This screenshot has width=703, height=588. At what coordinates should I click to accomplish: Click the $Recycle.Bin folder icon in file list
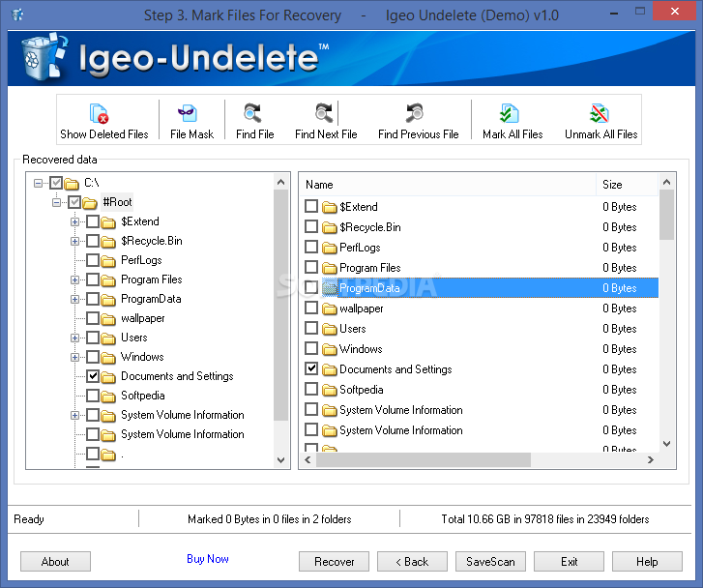pos(330,227)
